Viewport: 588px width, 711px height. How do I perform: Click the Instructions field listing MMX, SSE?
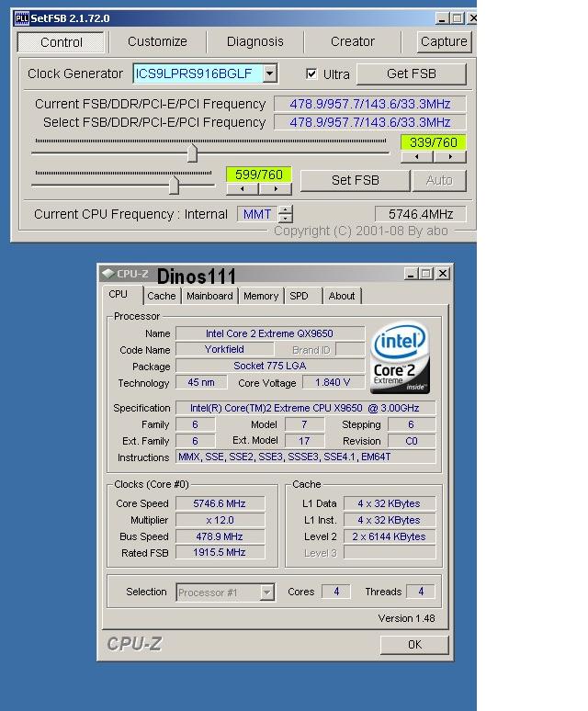305,457
